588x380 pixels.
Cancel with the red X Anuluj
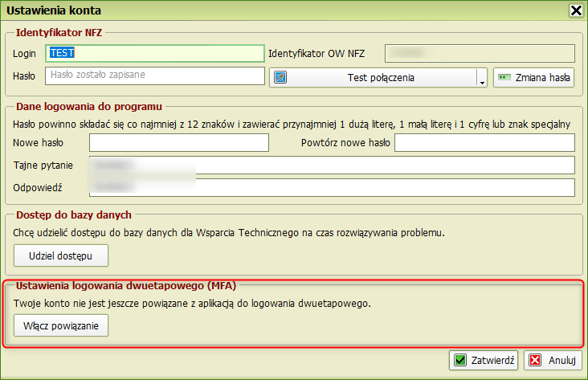[x=554, y=361]
